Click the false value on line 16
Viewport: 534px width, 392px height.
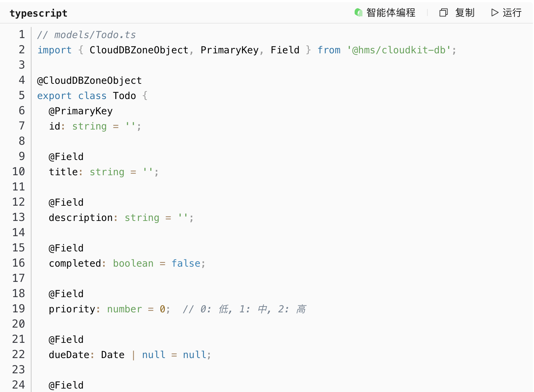click(186, 264)
